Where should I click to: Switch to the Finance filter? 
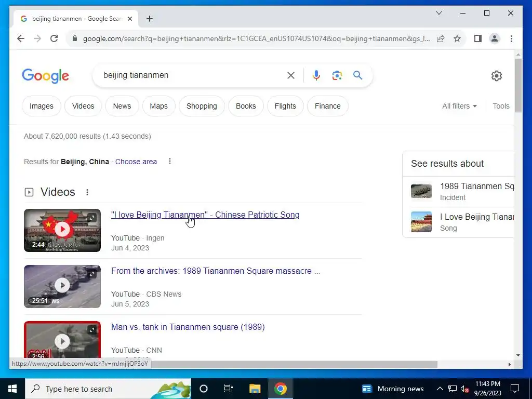coord(328,106)
